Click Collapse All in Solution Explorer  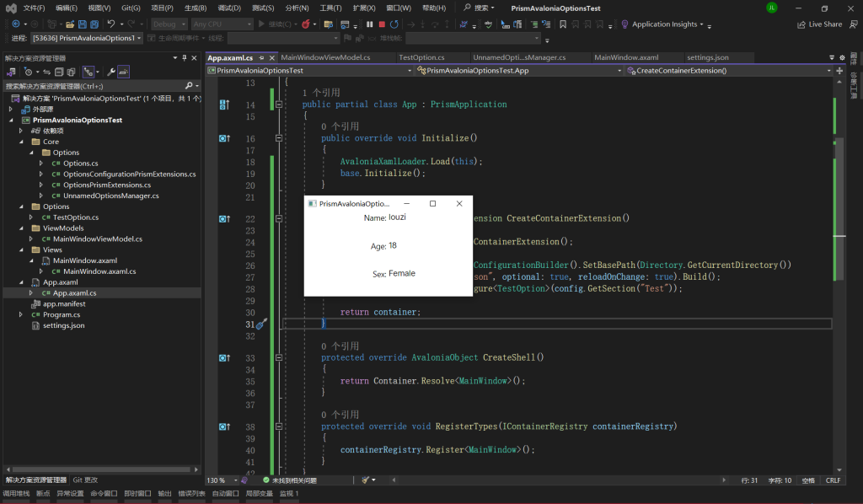tap(58, 72)
